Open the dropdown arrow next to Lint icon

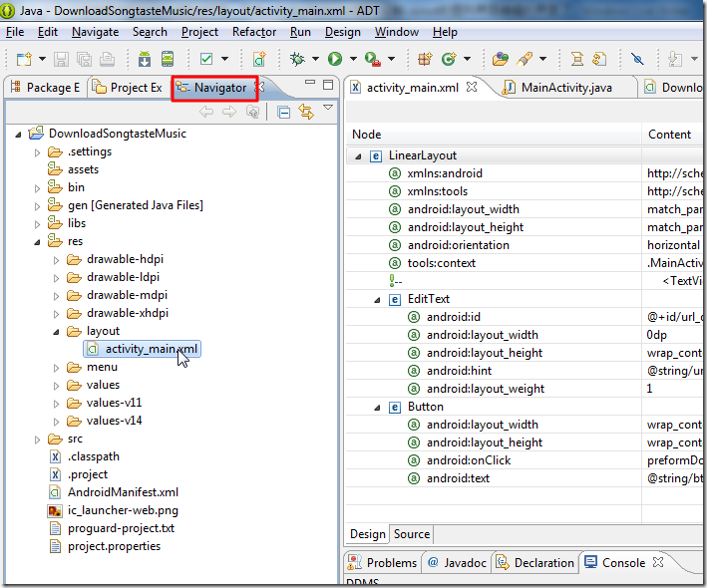point(224,59)
